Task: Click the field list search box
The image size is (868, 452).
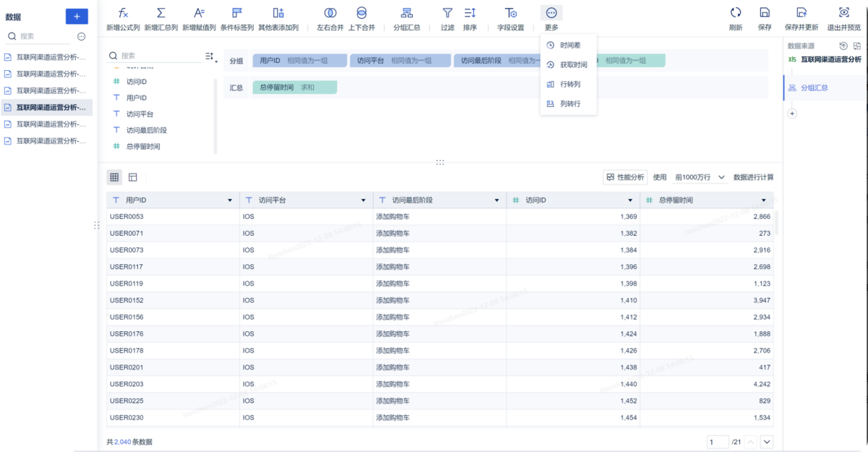Action: (x=153, y=56)
